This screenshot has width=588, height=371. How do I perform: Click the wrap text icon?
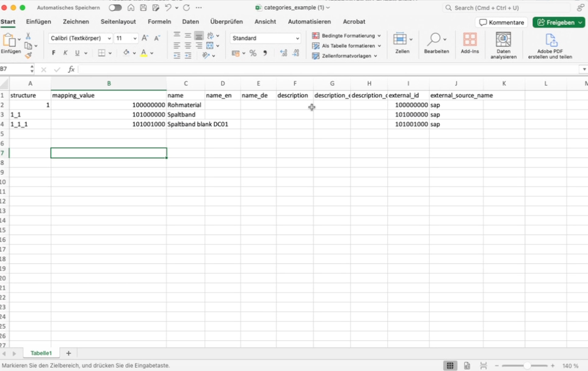[x=211, y=35]
